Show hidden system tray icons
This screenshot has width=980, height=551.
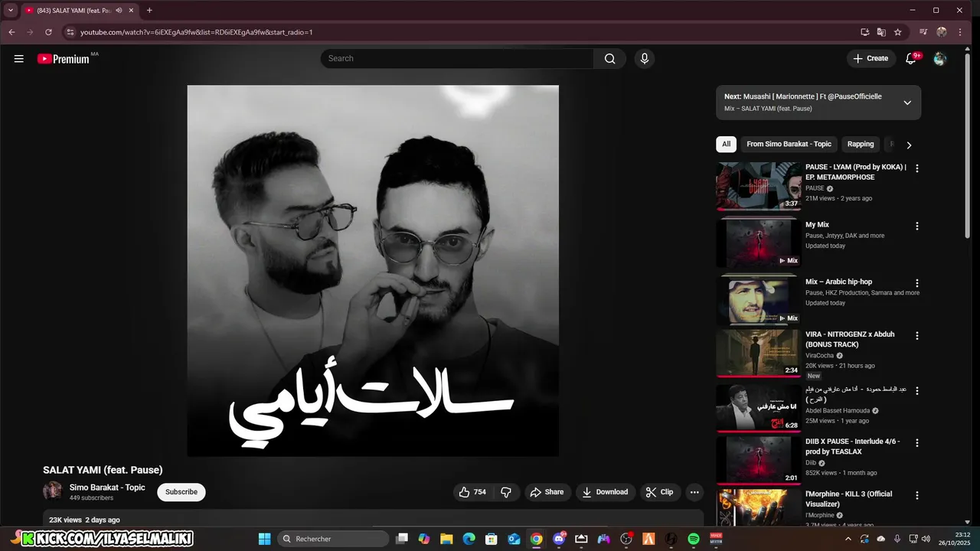point(848,539)
